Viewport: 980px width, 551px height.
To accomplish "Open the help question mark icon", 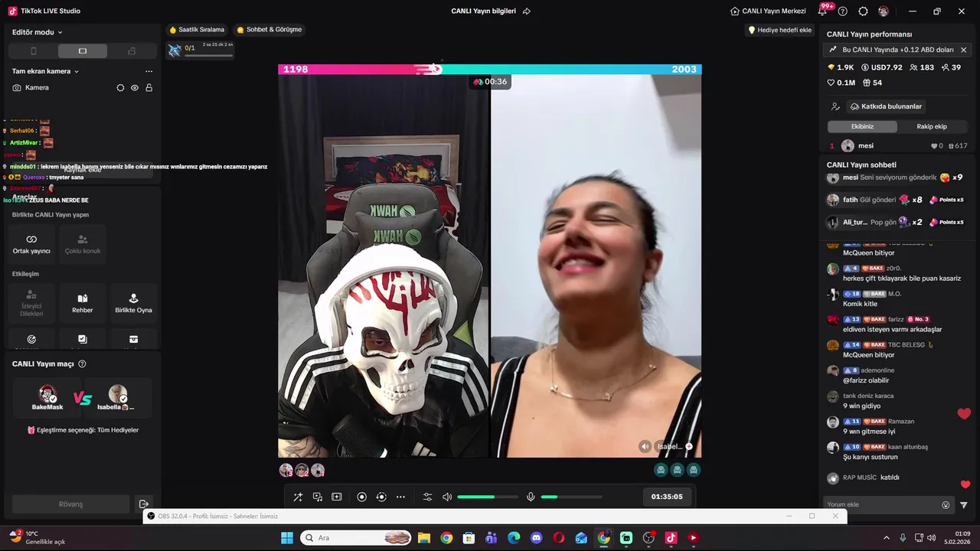I will tap(843, 11).
